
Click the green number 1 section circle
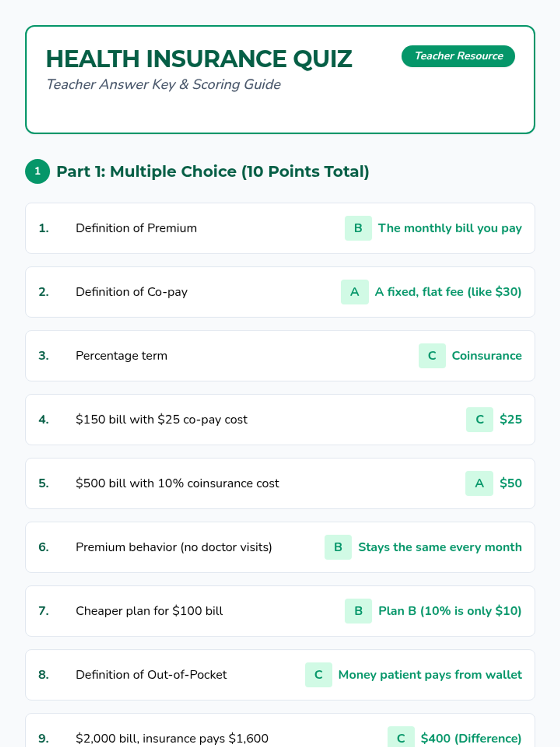tap(37, 171)
